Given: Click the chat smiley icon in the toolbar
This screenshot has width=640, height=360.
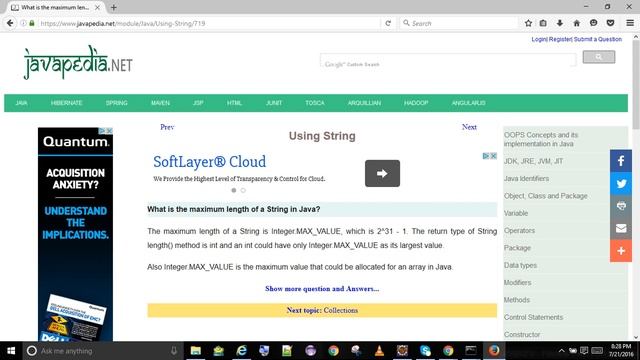Looking at the screenshot, I should pos(593,23).
